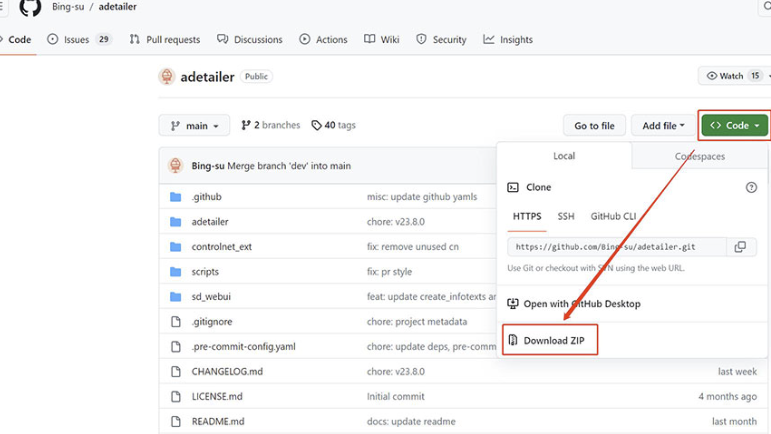Open the adetailer folder

click(210, 222)
